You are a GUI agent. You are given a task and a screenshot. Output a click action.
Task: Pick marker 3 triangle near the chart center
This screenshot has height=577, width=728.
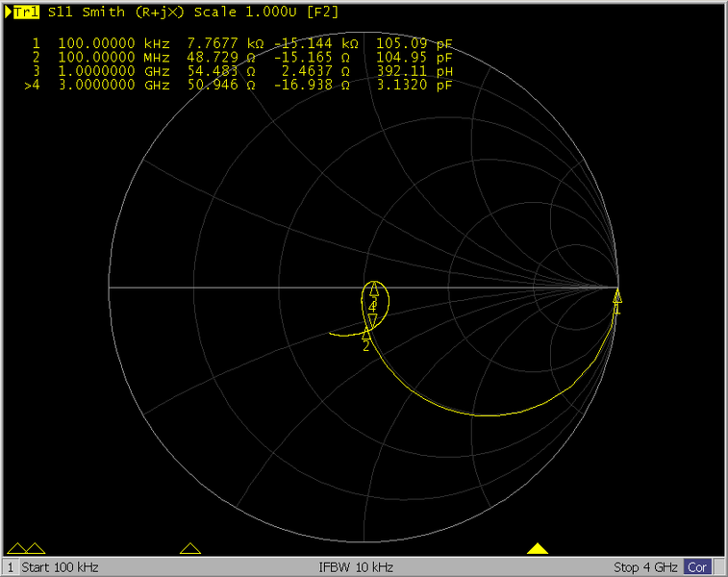pyautogui.click(x=373, y=290)
